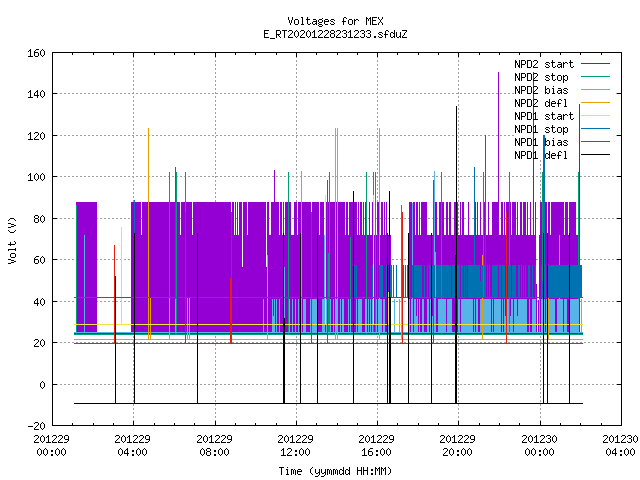Click the chart title Voltages for MEX
The height and width of the screenshot is (480, 640).
336,21
